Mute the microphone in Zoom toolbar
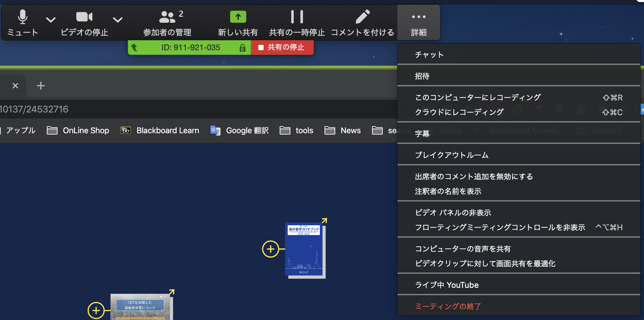 [x=22, y=17]
